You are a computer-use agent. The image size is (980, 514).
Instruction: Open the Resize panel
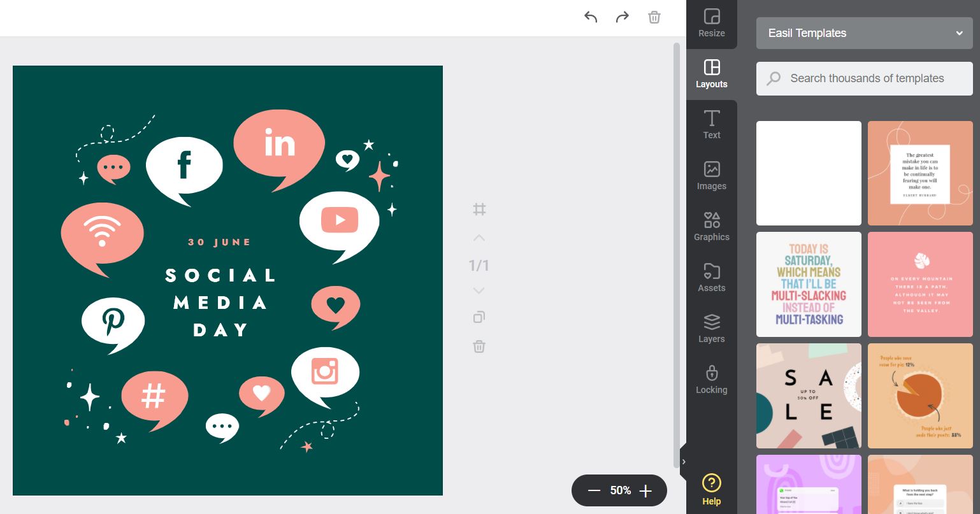coord(711,24)
